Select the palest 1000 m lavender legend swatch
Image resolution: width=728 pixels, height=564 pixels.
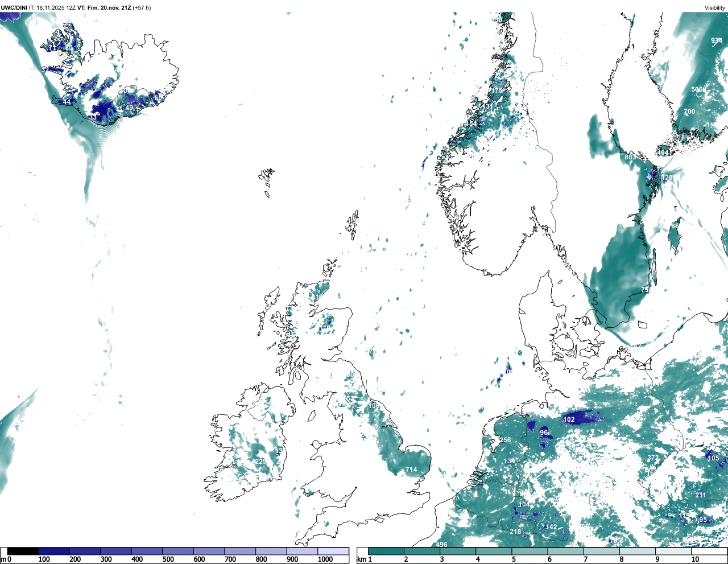333,551
